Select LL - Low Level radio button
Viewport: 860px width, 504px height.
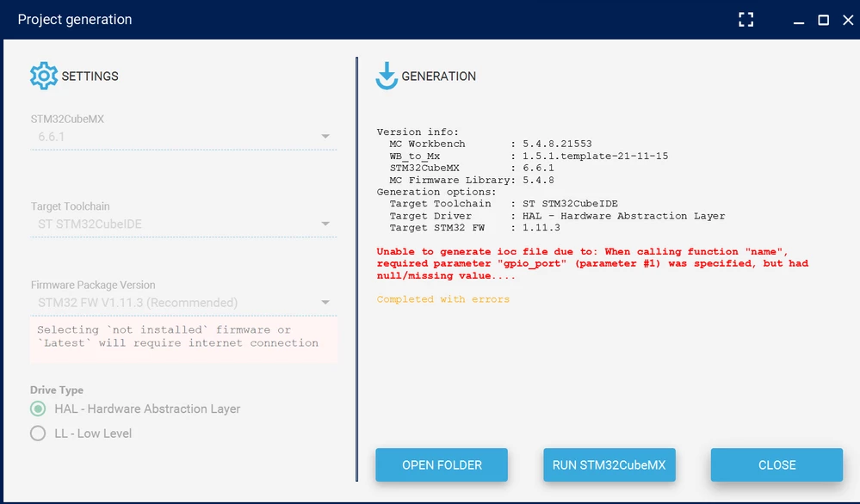[x=38, y=433]
